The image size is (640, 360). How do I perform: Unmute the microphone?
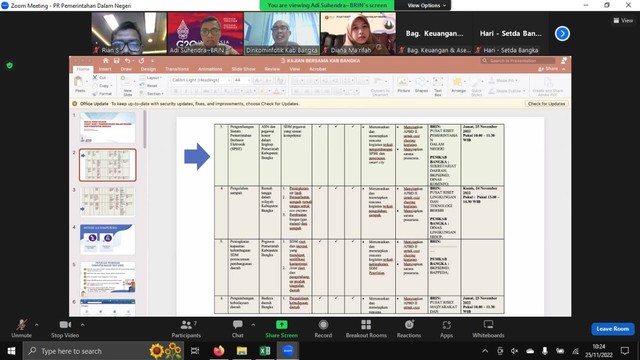click(x=22, y=329)
